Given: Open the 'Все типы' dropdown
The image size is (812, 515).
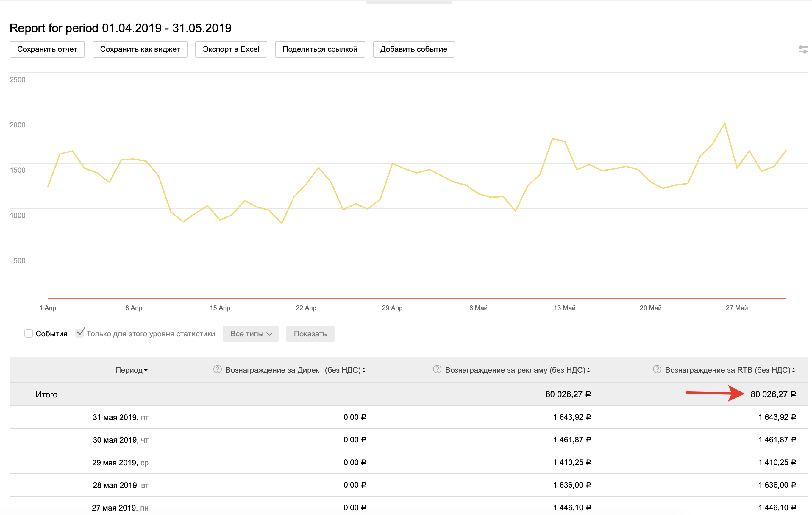Looking at the screenshot, I should coord(251,334).
